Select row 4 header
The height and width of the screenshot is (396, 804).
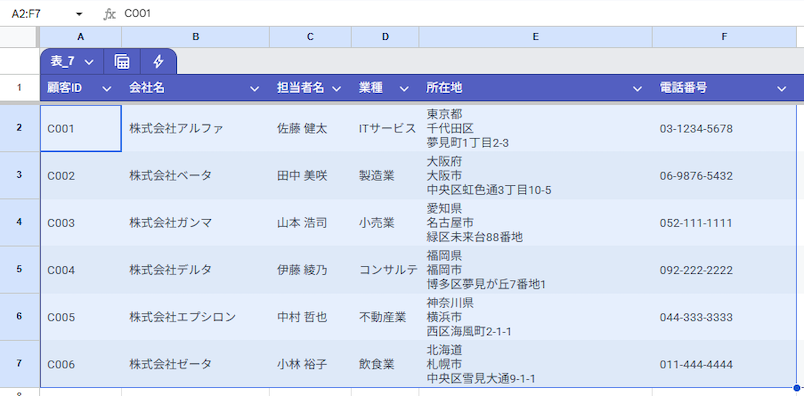pos(19,223)
